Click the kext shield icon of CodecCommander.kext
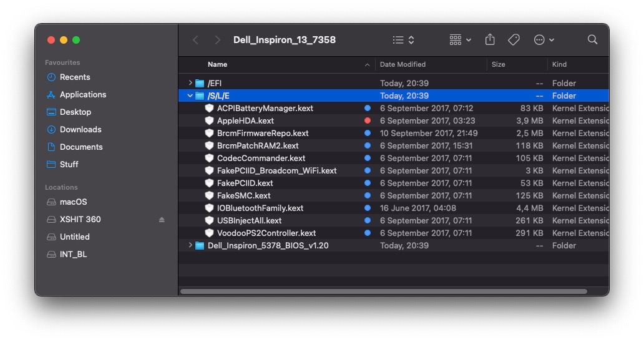Image resolution: width=644 pixels, height=342 pixels. pos(210,158)
